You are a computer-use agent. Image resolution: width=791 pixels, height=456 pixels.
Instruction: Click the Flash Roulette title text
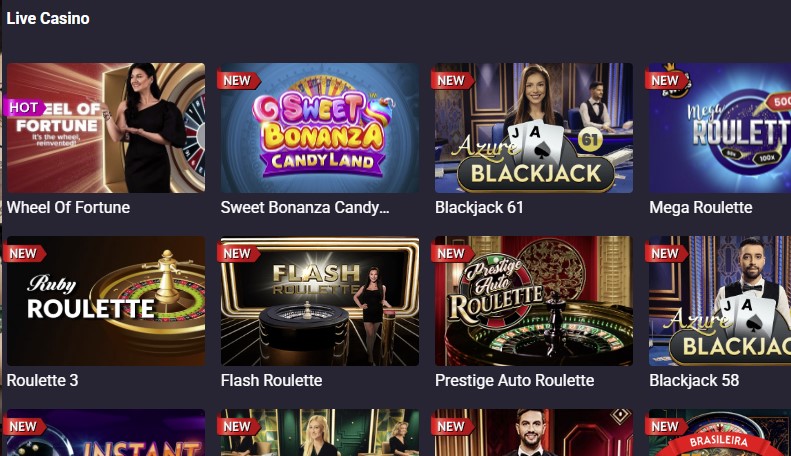pos(272,380)
